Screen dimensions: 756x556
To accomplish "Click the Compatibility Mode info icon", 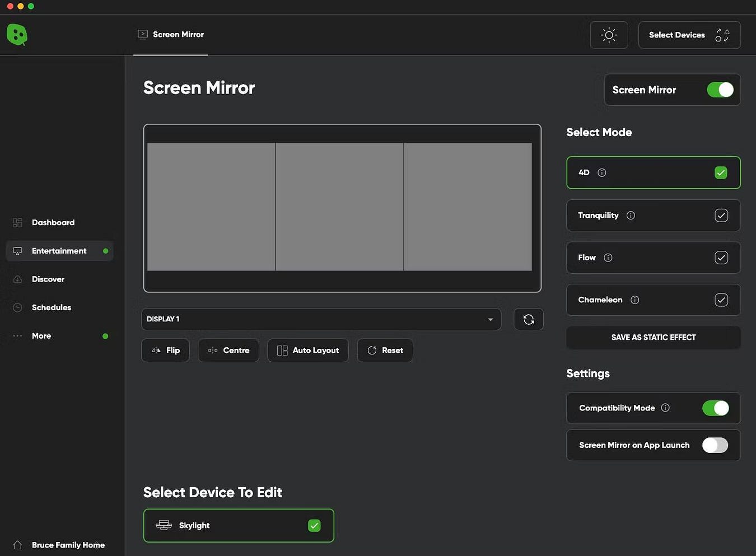I will (665, 408).
